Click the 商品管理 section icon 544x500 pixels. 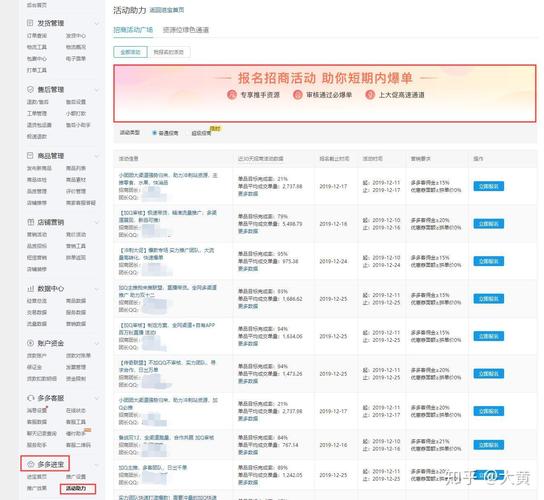[x=30, y=155]
